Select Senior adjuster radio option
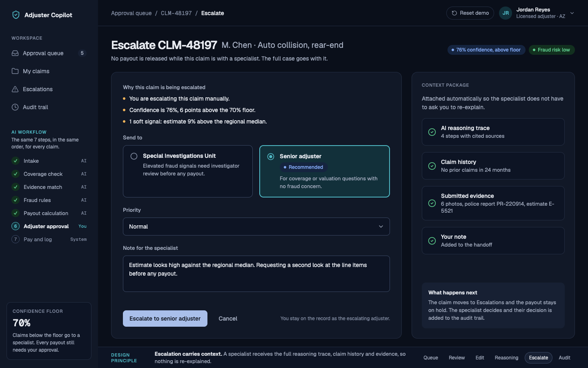Image resolution: width=588 pixels, height=368 pixels. tap(325, 171)
